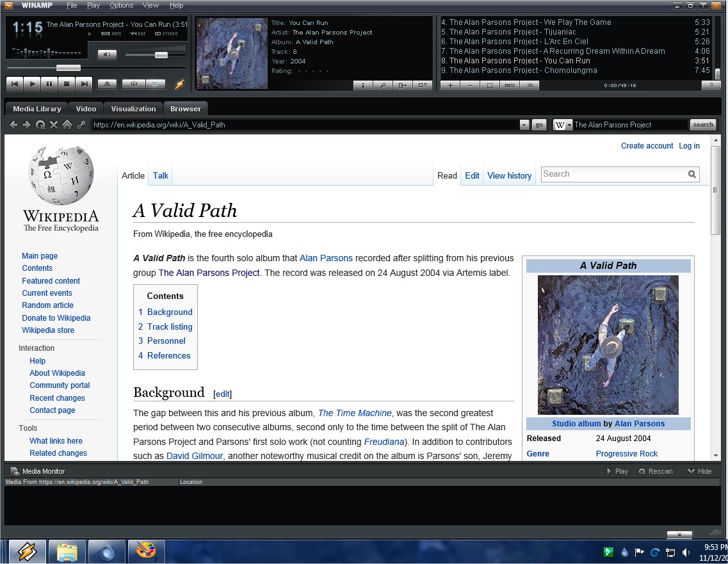Stop playback of the track

66,84
